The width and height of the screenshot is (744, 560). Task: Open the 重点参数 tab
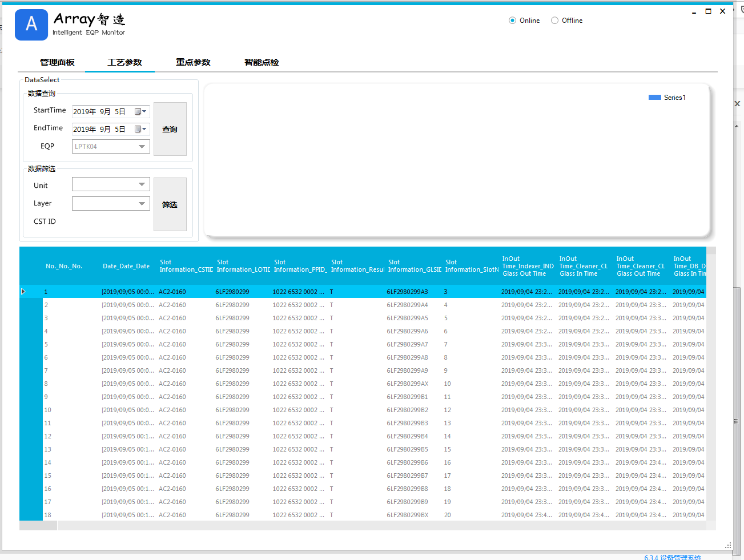point(193,62)
